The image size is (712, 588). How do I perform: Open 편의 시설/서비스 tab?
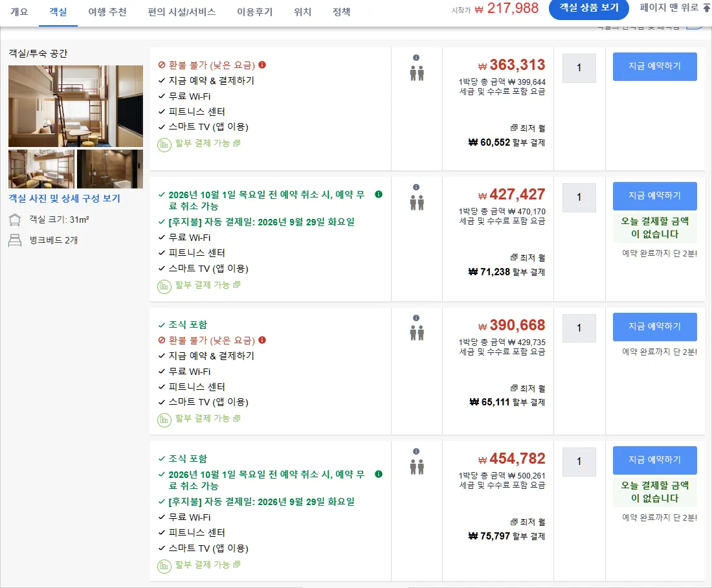pos(182,12)
